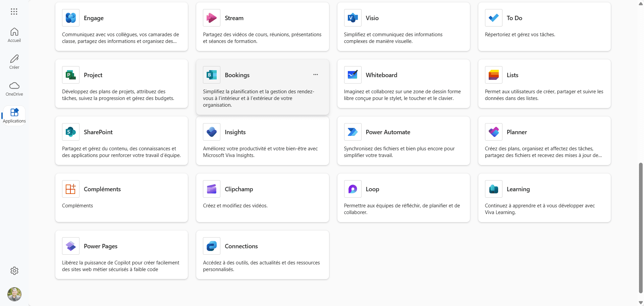The width and height of the screenshot is (644, 306).
Task: Click the Loop description about équipes
Action: [x=402, y=209]
